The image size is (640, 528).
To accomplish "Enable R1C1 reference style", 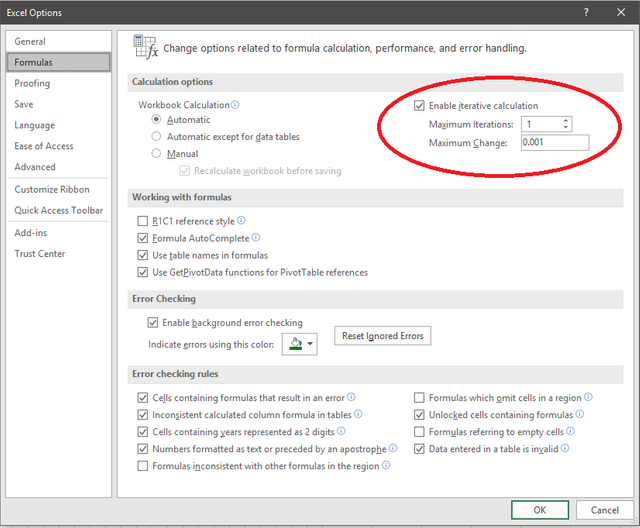I will pyautogui.click(x=142, y=221).
